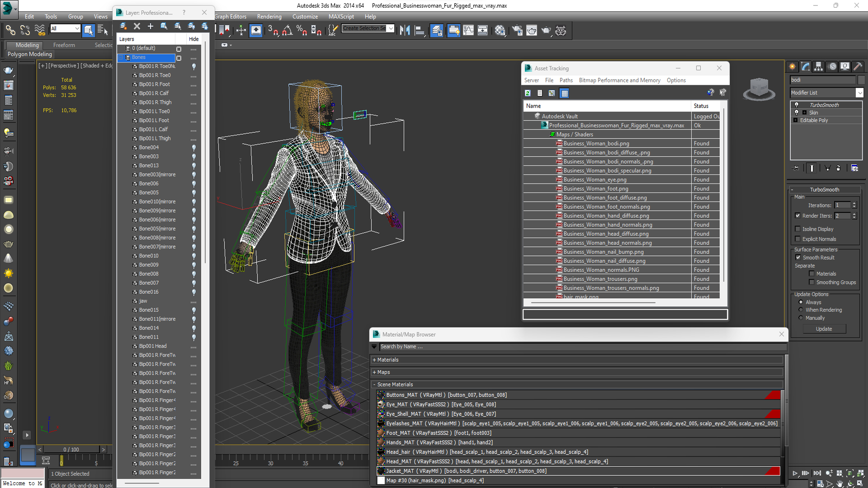Toggle TurboSmooth modifier lightbulb
Image resolution: width=868 pixels, height=488 pixels.
[x=797, y=105]
